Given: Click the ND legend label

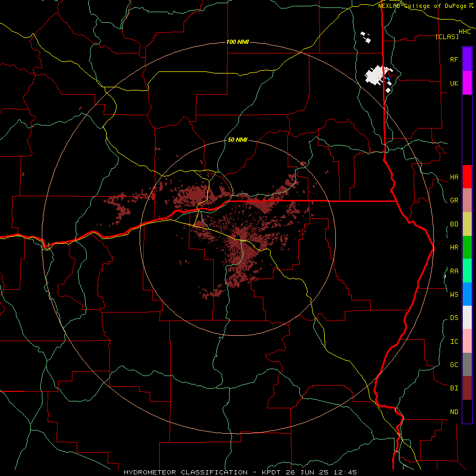Looking at the screenshot, I should tap(454, 412).
